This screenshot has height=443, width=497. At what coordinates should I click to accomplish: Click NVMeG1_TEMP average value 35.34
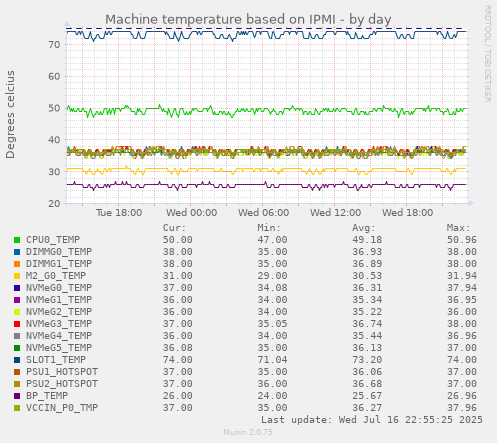(x=367, y=300)
